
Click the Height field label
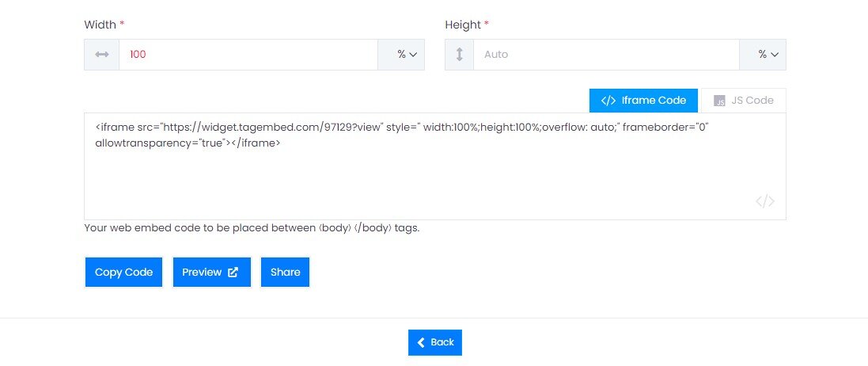463,25
